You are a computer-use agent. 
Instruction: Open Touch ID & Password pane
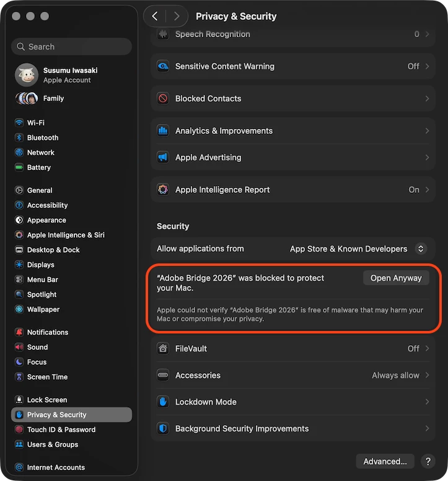(x=71, y=430)
